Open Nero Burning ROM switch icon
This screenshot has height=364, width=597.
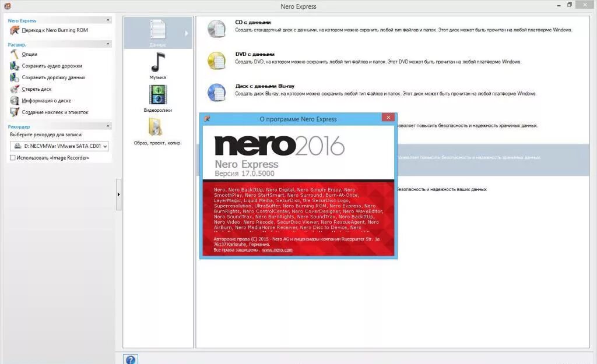pos(15,30)
